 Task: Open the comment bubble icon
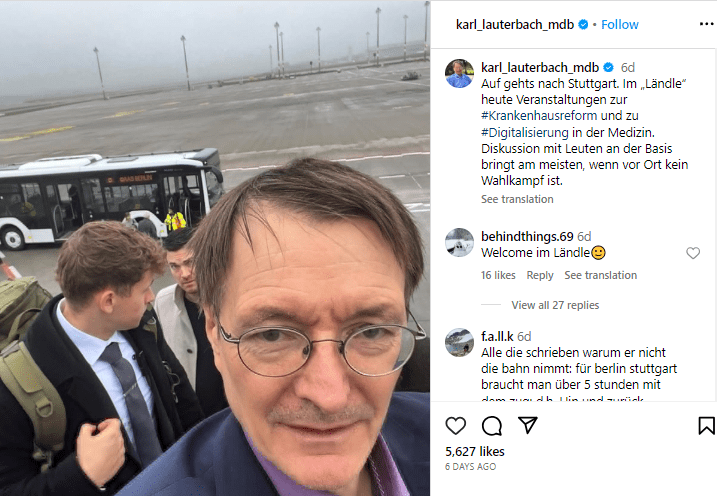click(x=492, y=426)
